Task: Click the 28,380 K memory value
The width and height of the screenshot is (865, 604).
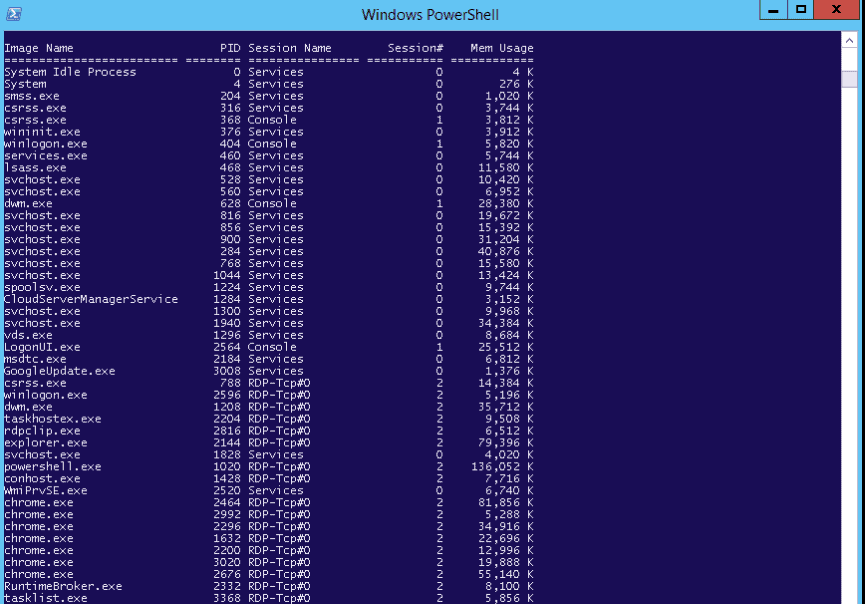Action: [x=506, y=204]
